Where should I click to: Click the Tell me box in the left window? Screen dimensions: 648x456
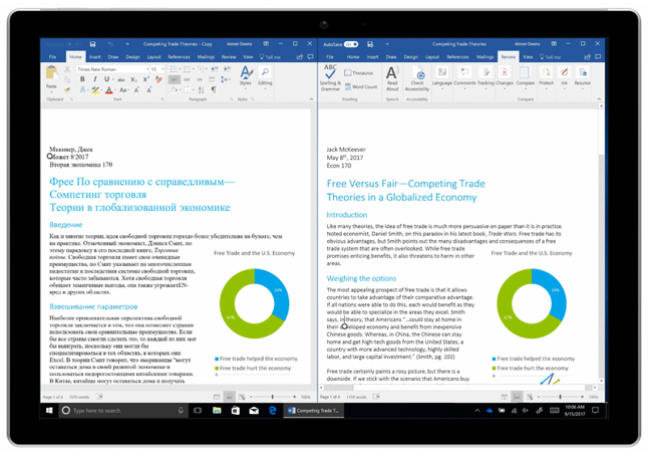pyautogui.click(x=270, y=57)
